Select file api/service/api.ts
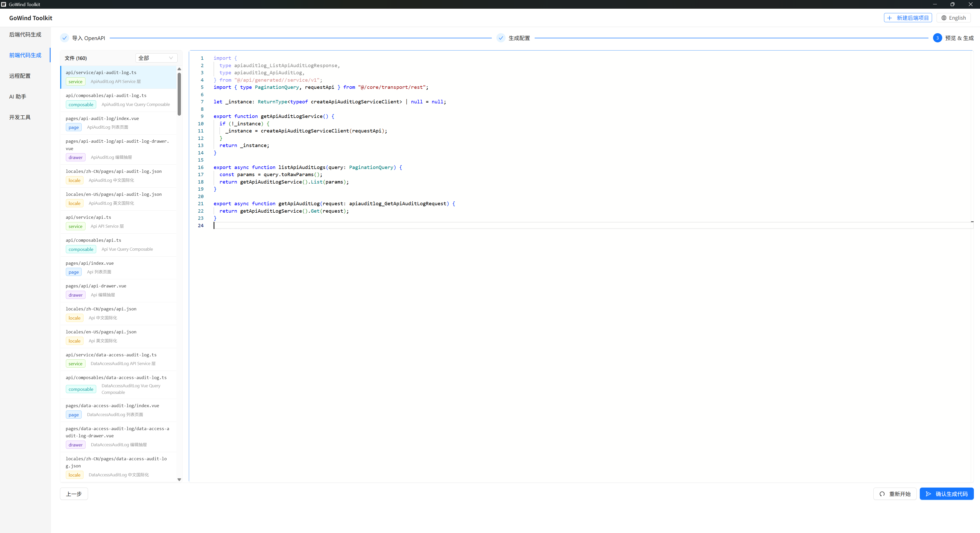Viewport: 980px width, 533px height. coord(118,222)
